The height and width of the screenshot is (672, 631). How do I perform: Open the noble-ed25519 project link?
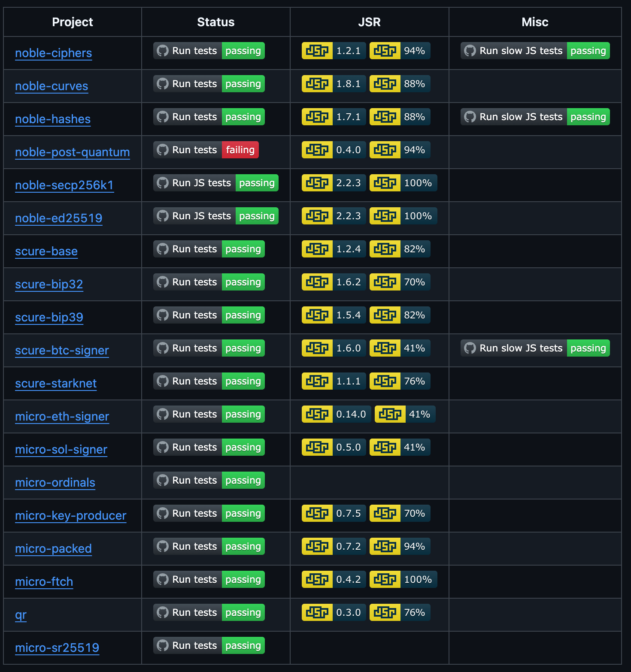(59, 218)
